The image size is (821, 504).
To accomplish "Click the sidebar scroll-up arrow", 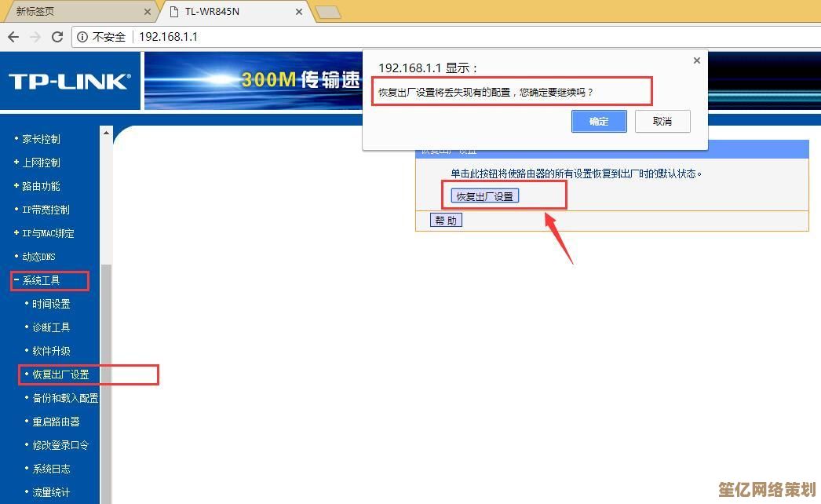I will [107, 134].
